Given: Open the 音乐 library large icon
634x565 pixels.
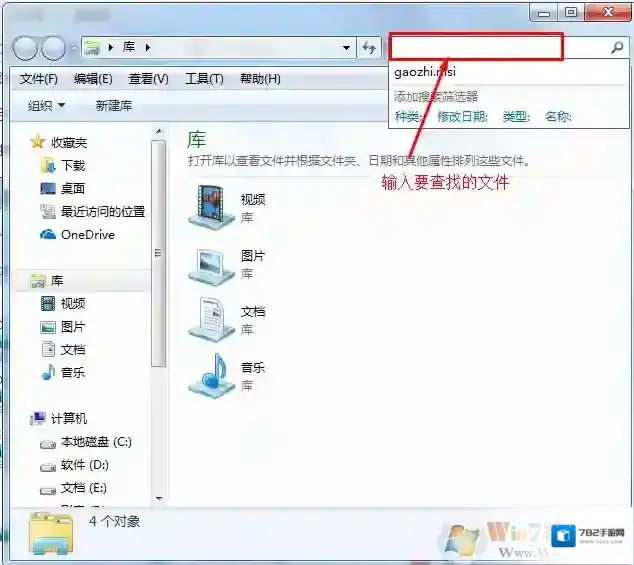Looking at the screenshot, I should (211, 376).
